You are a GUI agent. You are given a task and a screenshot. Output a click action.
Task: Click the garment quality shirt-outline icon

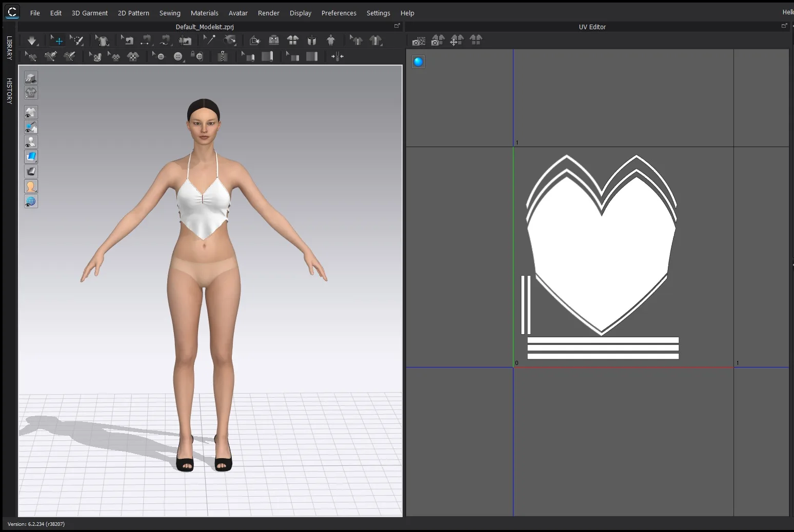pyautogui.click(x=31, y=93)
